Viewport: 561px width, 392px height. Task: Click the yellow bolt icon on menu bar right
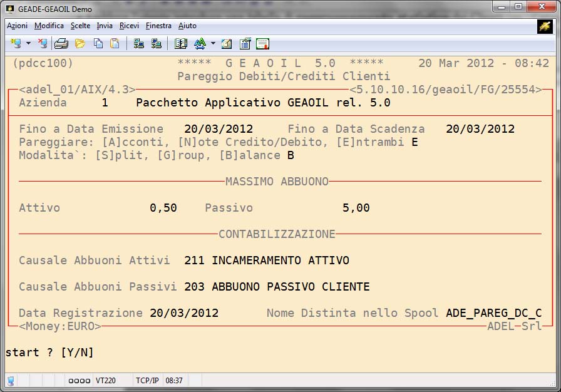[545, 26]
